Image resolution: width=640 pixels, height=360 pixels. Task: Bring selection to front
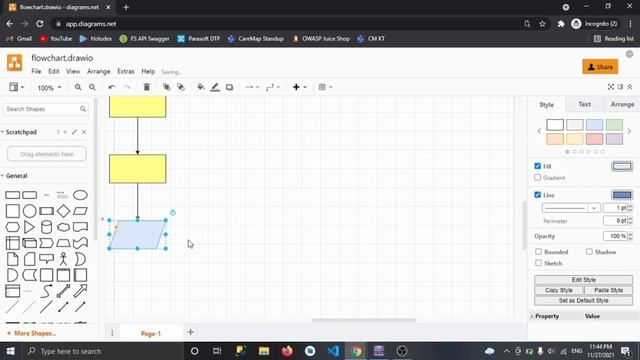(166, 87)
